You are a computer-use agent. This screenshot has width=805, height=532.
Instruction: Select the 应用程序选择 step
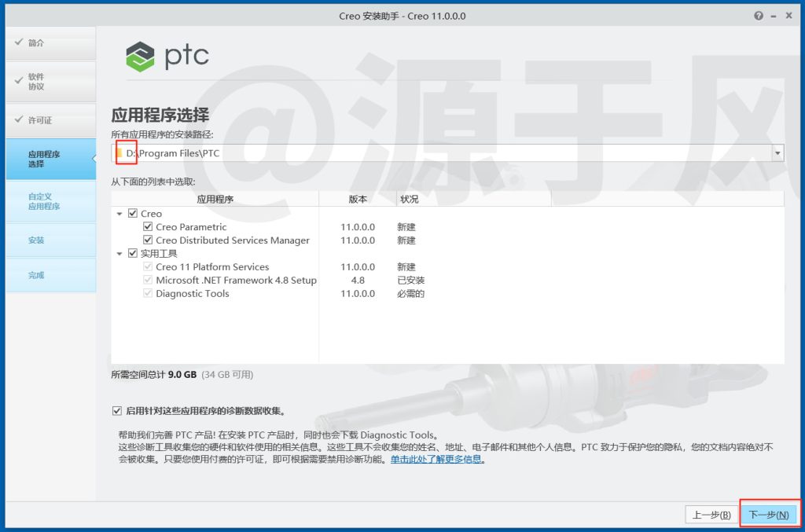click(51, 159)
